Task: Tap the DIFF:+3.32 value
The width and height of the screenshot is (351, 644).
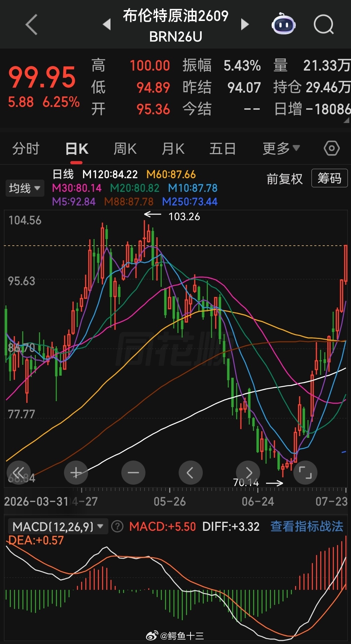Action: coord(231,526)
